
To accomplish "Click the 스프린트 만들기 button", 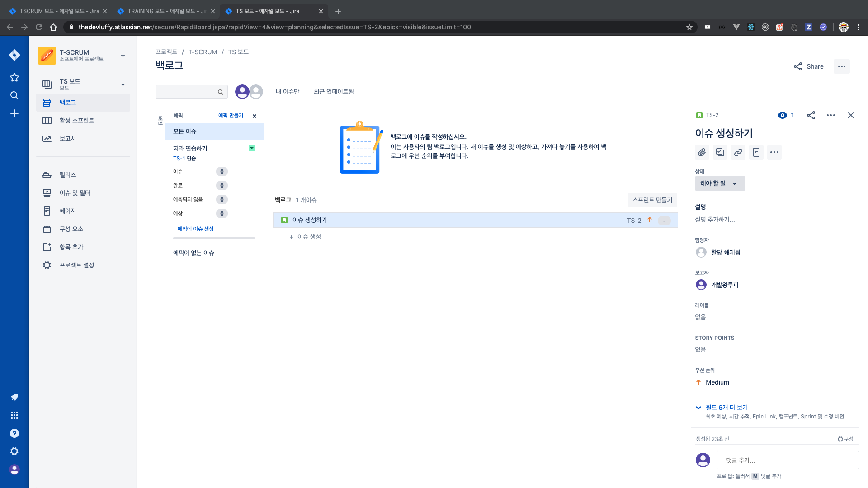I will [x=652, y=200].
